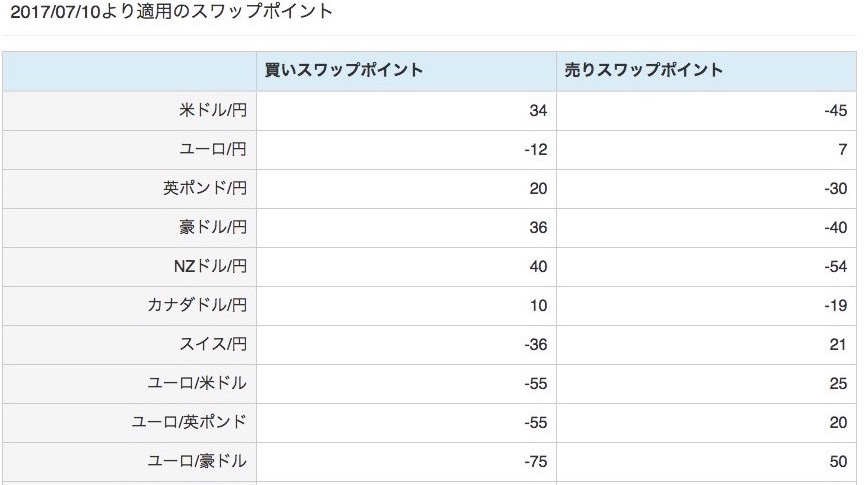The width and height of the screenshot is (864, 485).
Task: Click sell swap value -54 for NZドル/円
Action: coord(835,267)
